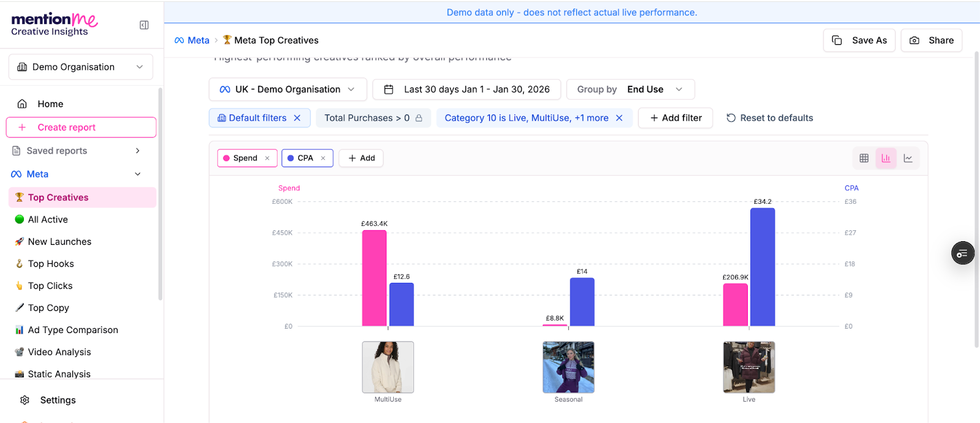This screenshot has width=980, height=423.
Task: Click the Home house icon
Action: (x=22, y=103)
